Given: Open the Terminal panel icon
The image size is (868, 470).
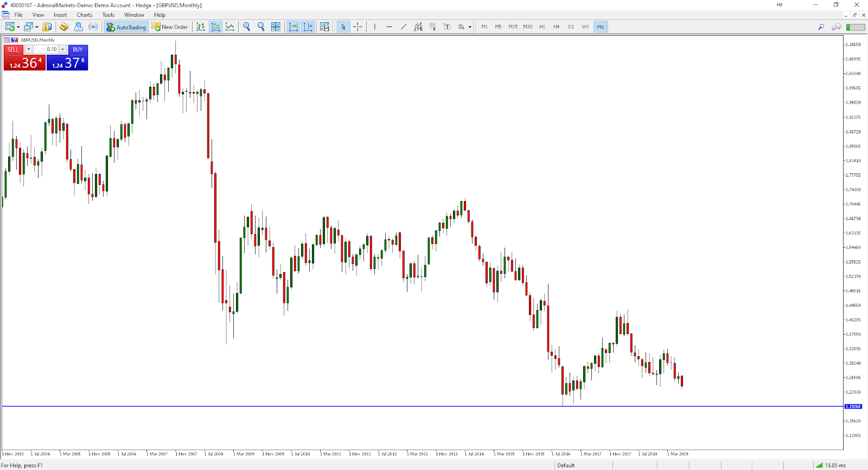Looking at the screenshot, I should tap(79, 27).
